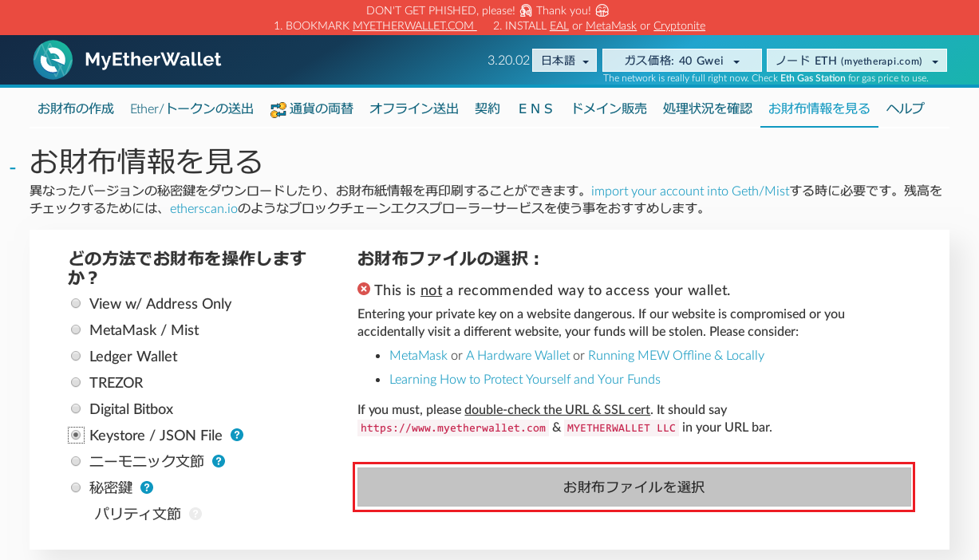The width and height of the screenshot is (979, 560).
Task: Open help icon next to 秘密鍵
Action: [x=147, y=487]
